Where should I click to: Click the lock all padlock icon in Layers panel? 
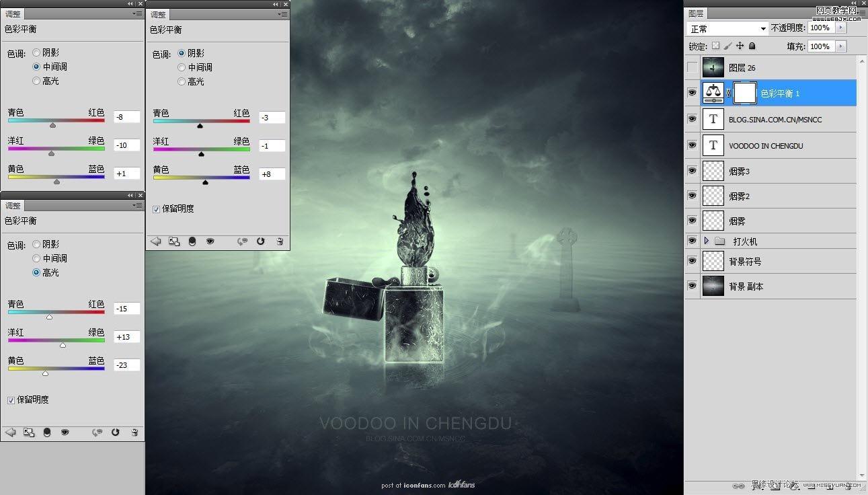(x=752, y=46)
